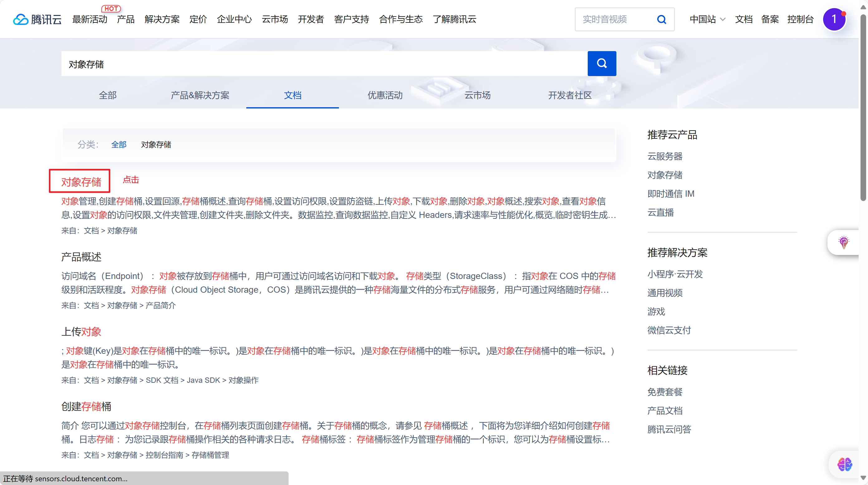868x485 pixels.
Task: Select the 产品&解决方案 tab
Action: click(x=200, y=95)
